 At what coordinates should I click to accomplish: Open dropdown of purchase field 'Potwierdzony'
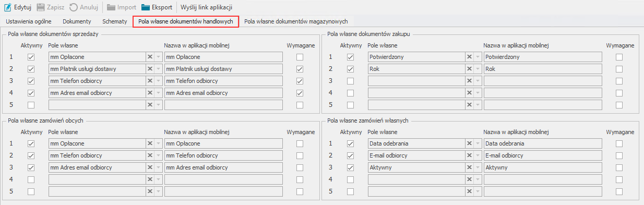coord(478,57)
